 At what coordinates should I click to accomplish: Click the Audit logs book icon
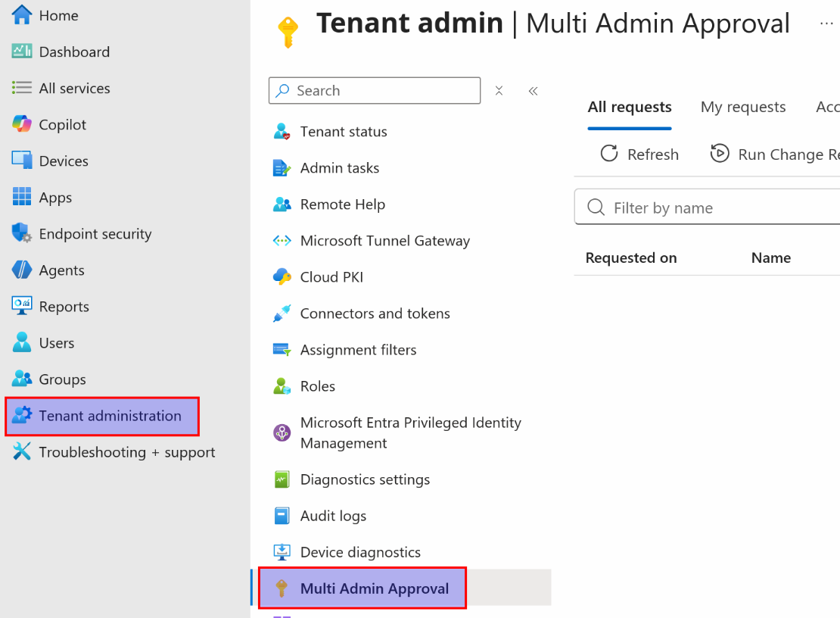click(282, 516)
